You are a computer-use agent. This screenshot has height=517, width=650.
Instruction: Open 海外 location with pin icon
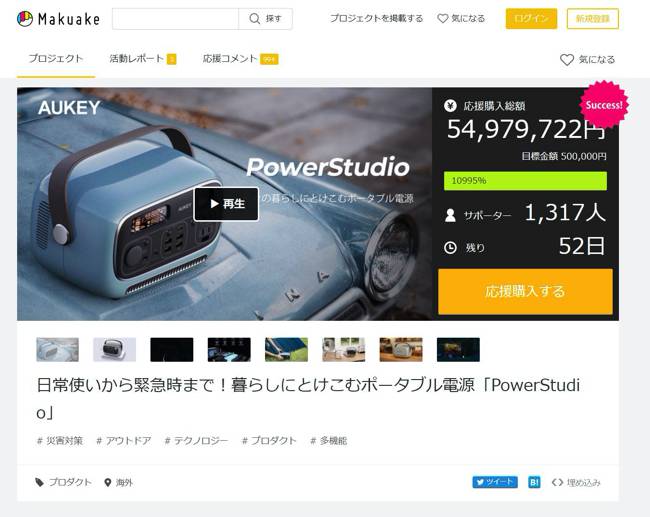click(119, 482)
